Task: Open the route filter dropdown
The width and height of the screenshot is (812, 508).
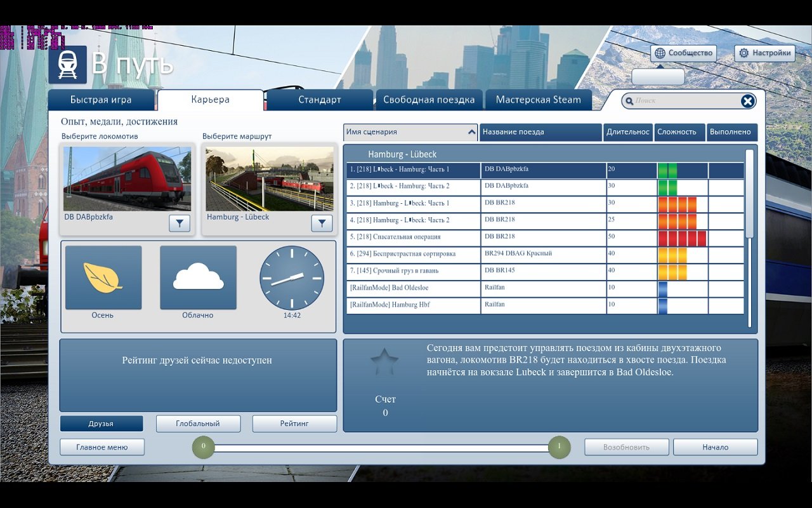Action: click(x=322, y=224)
